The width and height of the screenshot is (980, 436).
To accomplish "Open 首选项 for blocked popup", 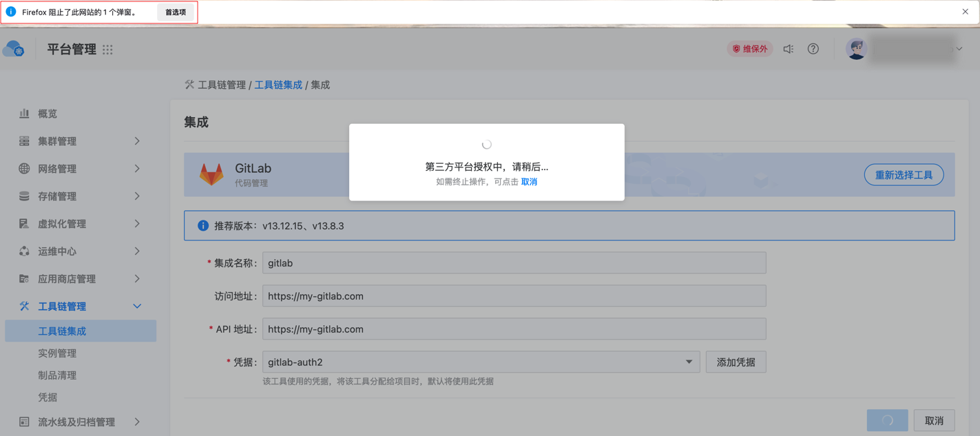I will [x=176, y=12].
